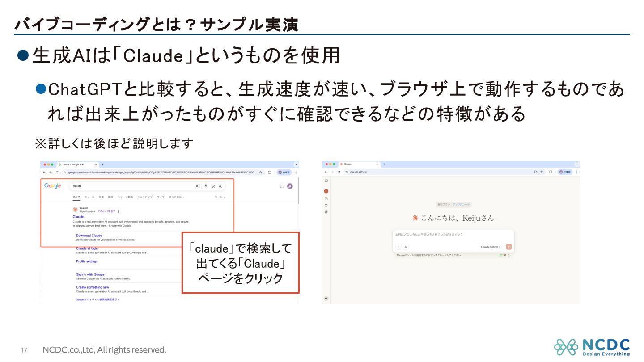Click the magnifier search icon in Google box
Viewport: 644px width, 362px height.
[x=220, y=186]
